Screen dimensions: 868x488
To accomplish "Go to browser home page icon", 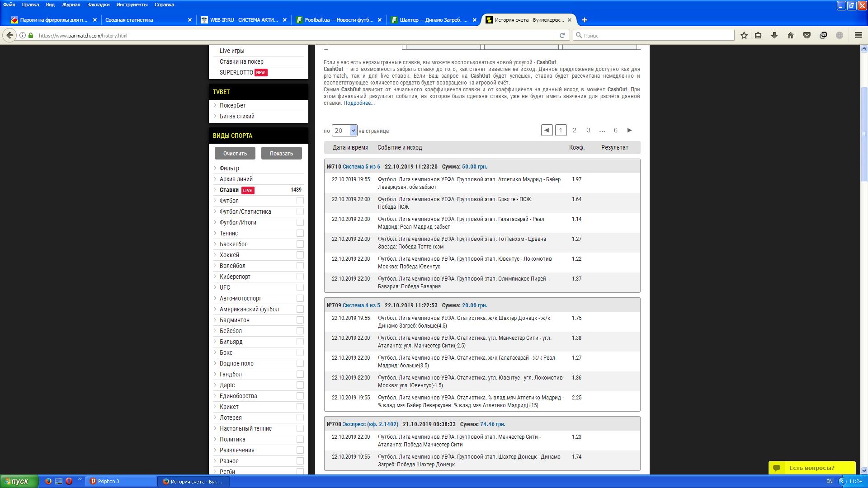I will (791, 35).
